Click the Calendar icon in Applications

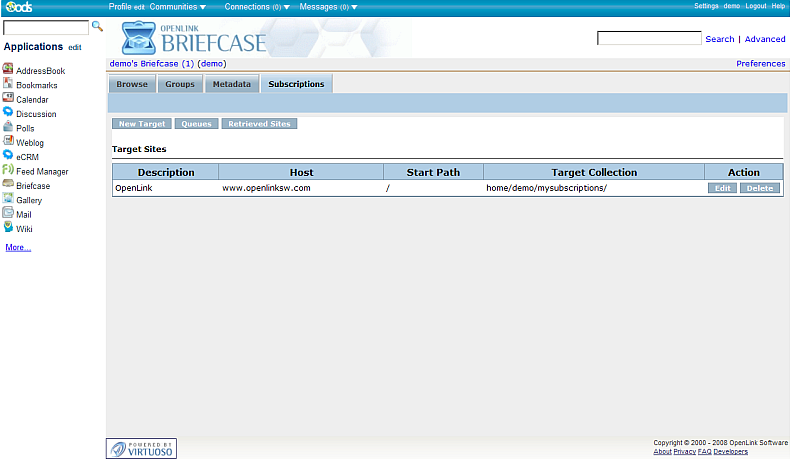click(x=8, y=99)
